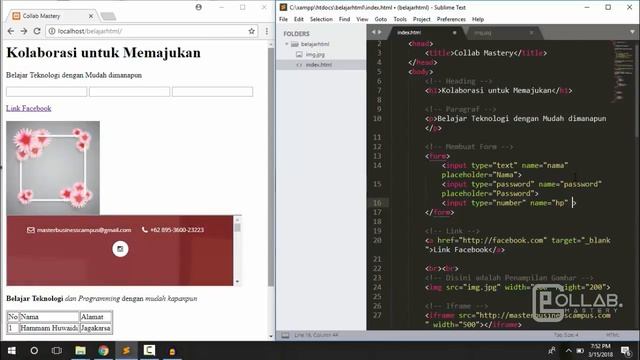Open the Goto menu
Viewport: 640px width, 360px height.
[381, 19]
